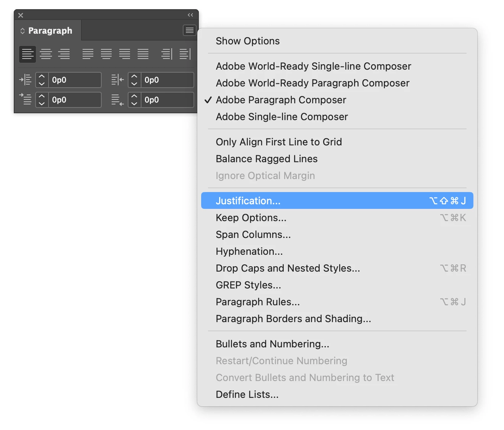The image size is (504, 430).
Task: Click the Right Indent value field
Action: (x=167, y=80)
